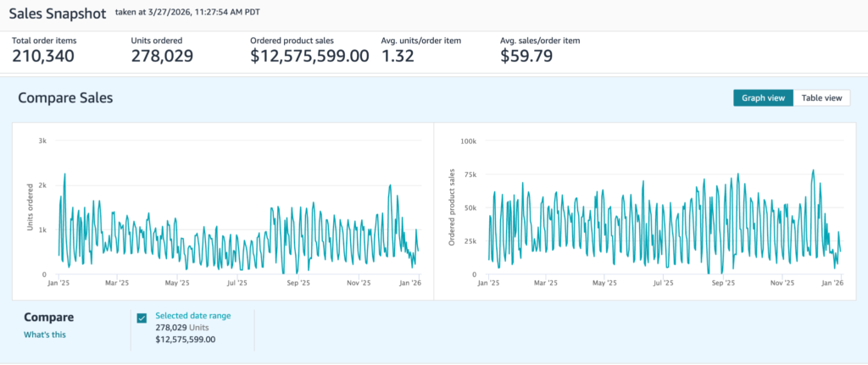The height and width of the screenshot is (365, 868).
Task: Click the Selected date range link text
Action: click(192, 316)
